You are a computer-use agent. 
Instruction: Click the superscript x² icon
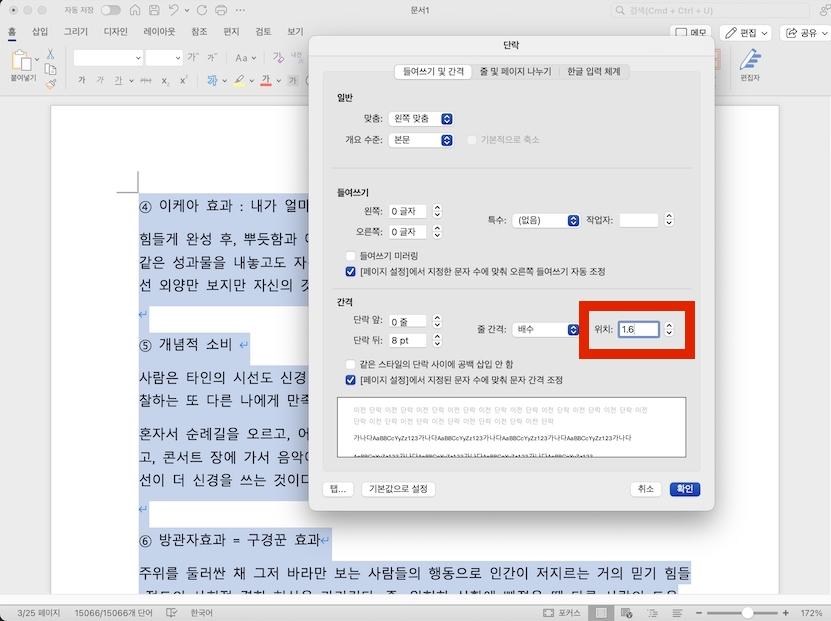coord(183,80)
